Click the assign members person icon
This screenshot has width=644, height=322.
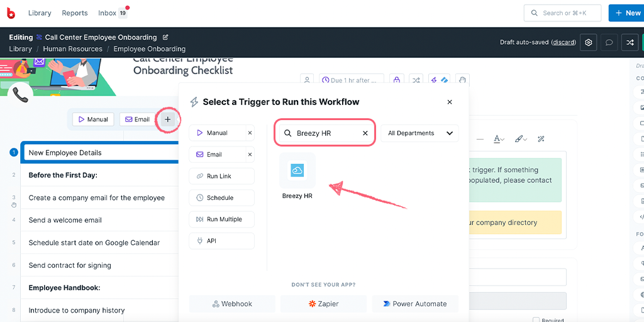[307, 80]
